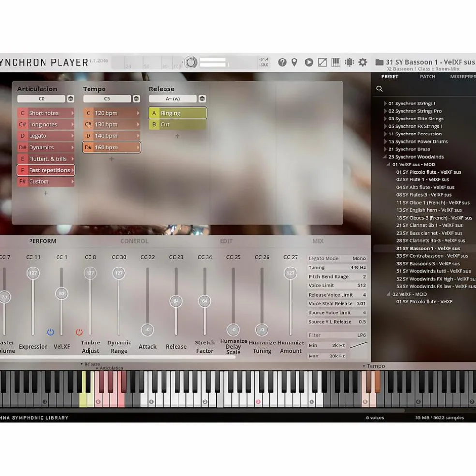Click the CC 34 Stretch Factor slider knob

point(205,301)
